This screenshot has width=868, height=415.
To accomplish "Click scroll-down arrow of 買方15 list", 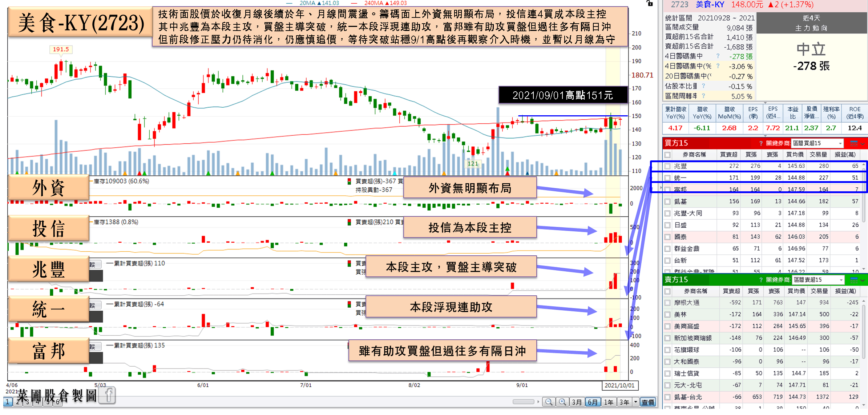I will pyautogui.click(x=864, y=269).
